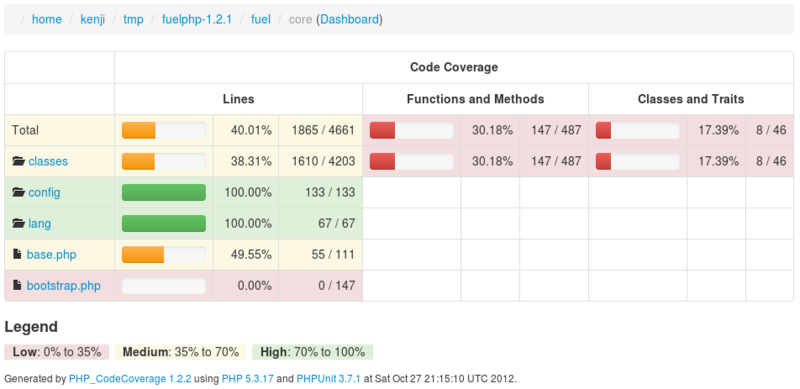The image size is (800, 389).
Task: Click the core breadcrumb text
Action: pos(301,19)
